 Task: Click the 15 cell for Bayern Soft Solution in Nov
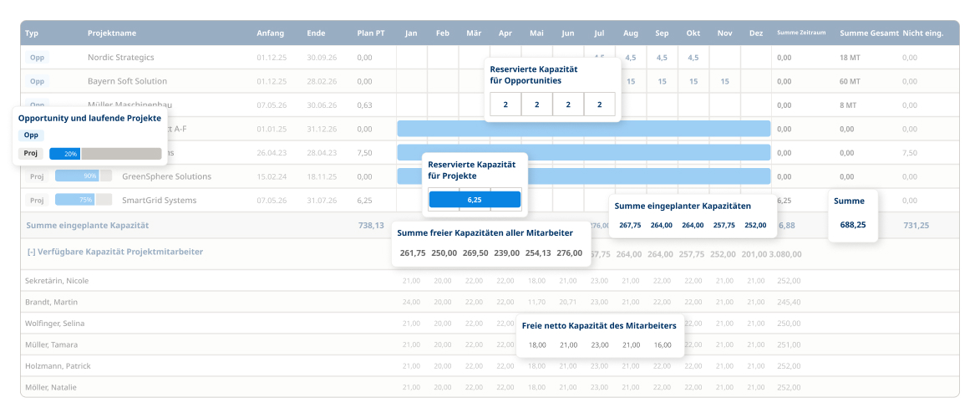(724, 81)
